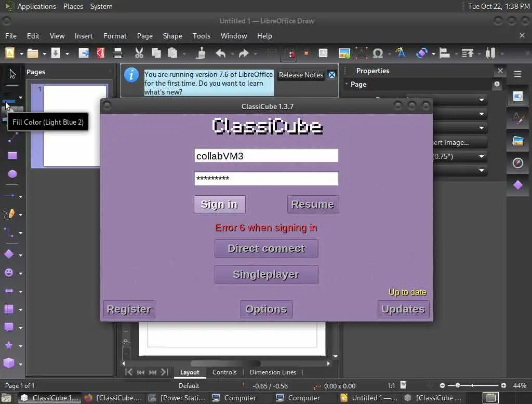The width and height of the screenshot is (532, 404).
Task: Open the sidebar Shapes diamond icon
Action: [518, 185]
